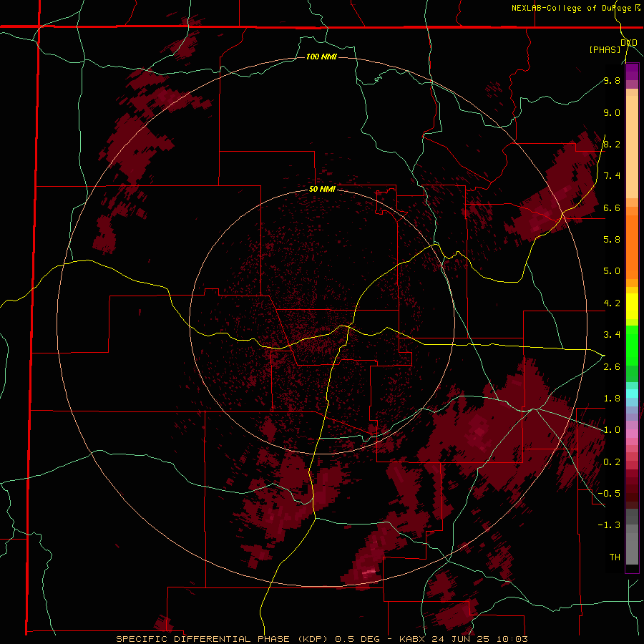This screenshot has height=644, width=644.
Task: Click the TH threshold label on the legend
Action: pyautogui.click(x=615, y=557)
